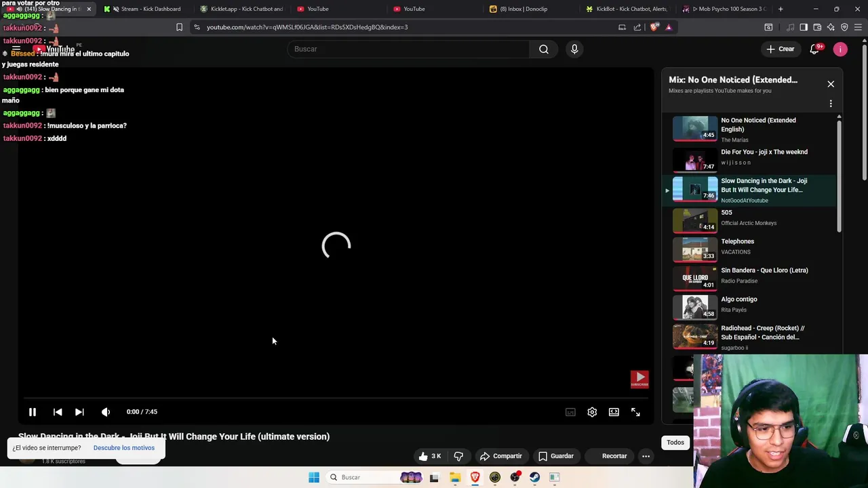
Task: Open the account avatar menu
Action: click(x=840, y=49)
